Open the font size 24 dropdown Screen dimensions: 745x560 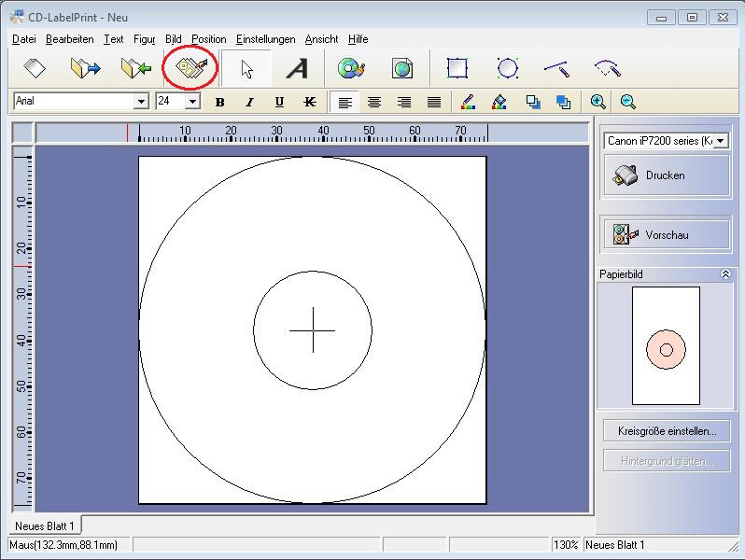click(x=192, y=101)
